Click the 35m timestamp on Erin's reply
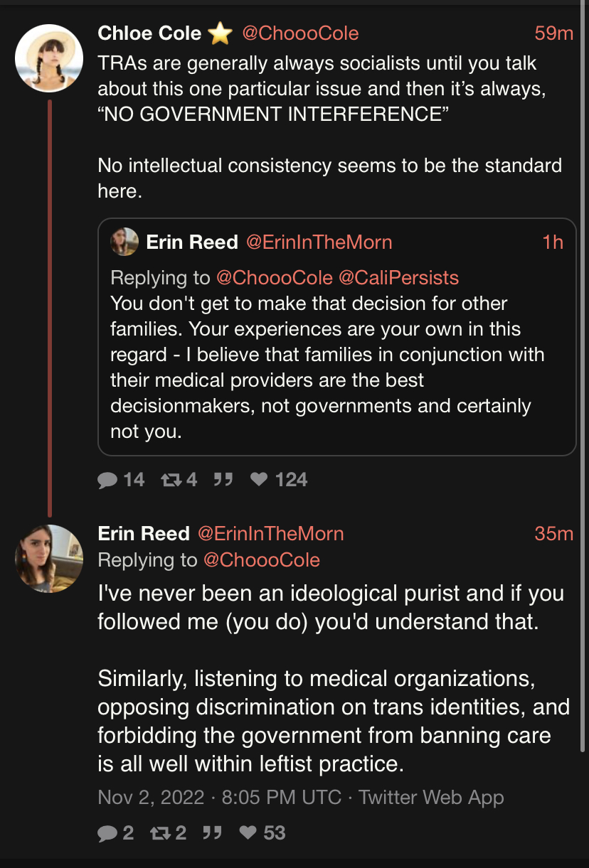 pyautogui.click(x=553, y=533)
